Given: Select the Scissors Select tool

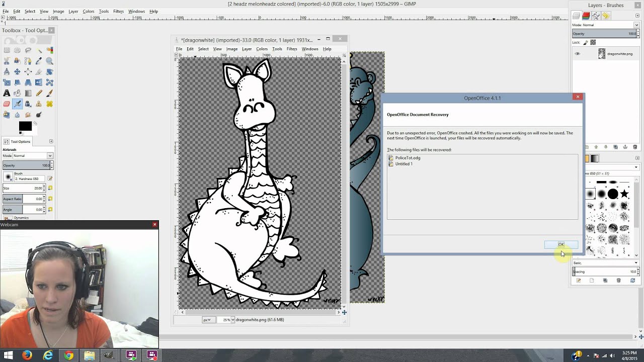Looking at the screenshot, I should pyautogui.click(x=7, y=61).
